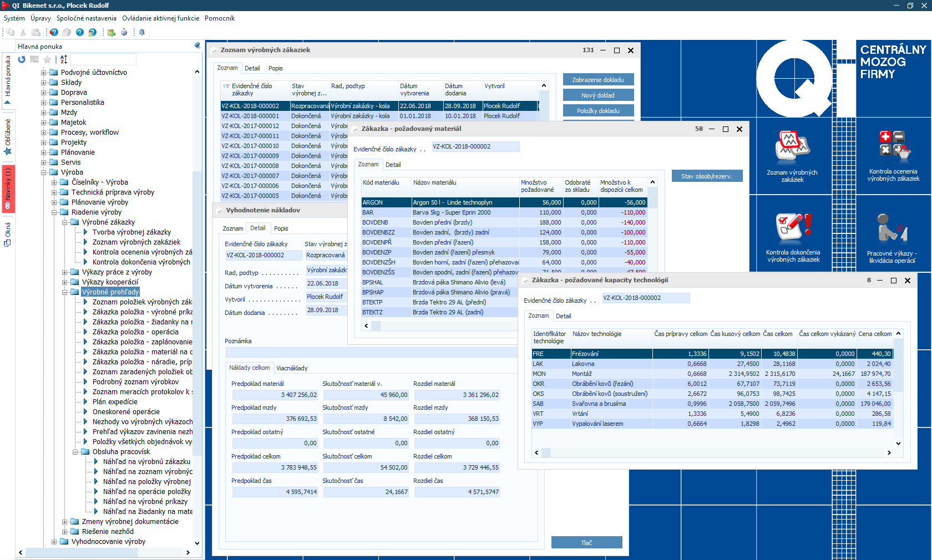Expand the Výkazy kooperácií tree node
The image size is (932, 560).
pos(65,282)
